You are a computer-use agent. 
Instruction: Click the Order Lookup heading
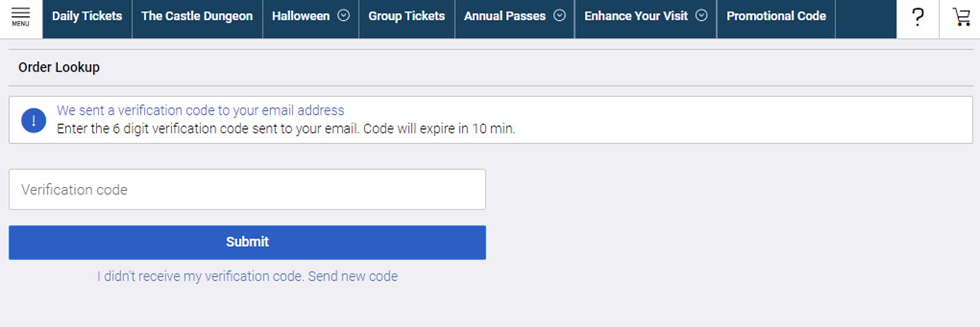click(x=59, y=68)
